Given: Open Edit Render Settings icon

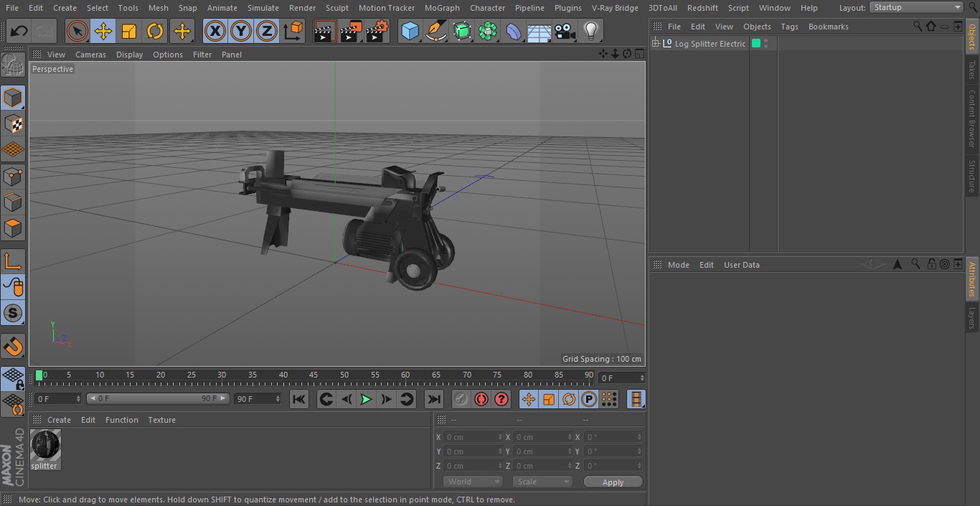Looking at the screenshot, I should tap(377, 31).
